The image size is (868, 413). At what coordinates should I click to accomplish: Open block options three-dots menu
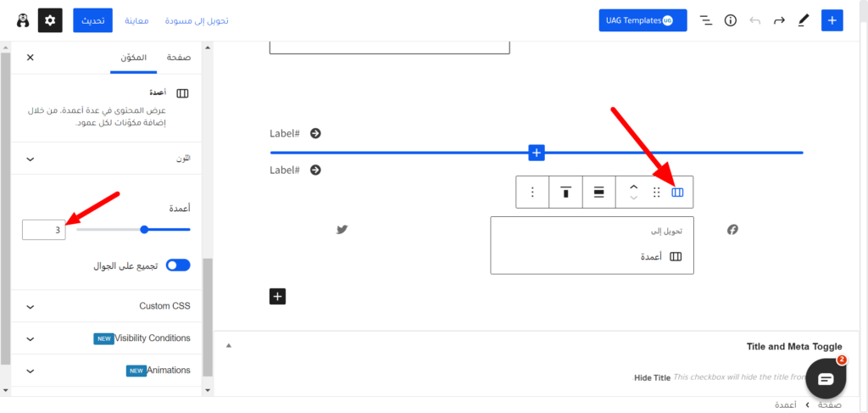(x=532, y=193)
